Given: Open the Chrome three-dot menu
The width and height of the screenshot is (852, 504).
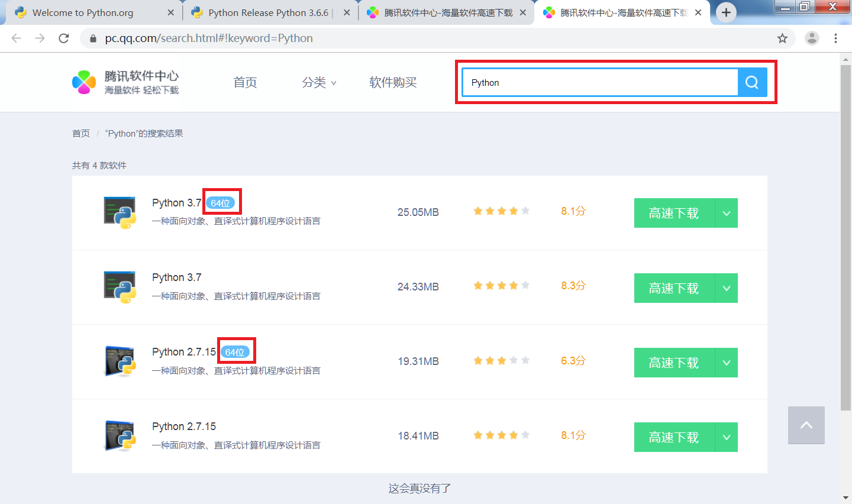Looking at the screenshot, I should (835, 38).
